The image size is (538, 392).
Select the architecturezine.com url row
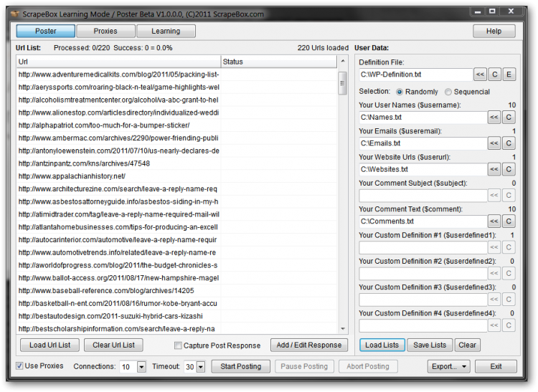[x=176, y=188]
